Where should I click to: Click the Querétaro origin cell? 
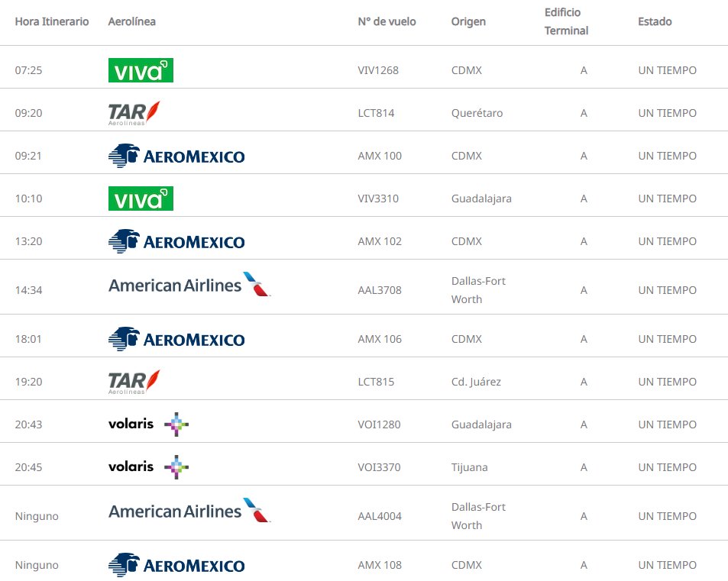pyautogui.click(x=477, y=113)
